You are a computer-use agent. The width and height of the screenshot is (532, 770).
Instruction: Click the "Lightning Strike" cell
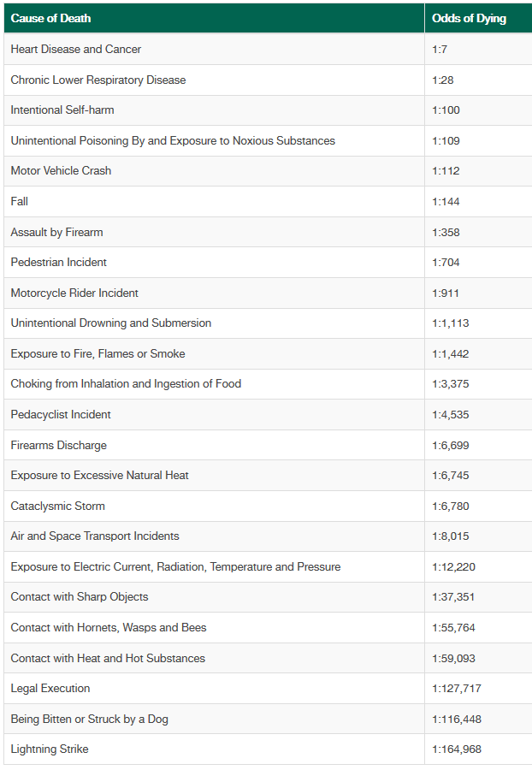pyautogui.click(x=50, y=749)
